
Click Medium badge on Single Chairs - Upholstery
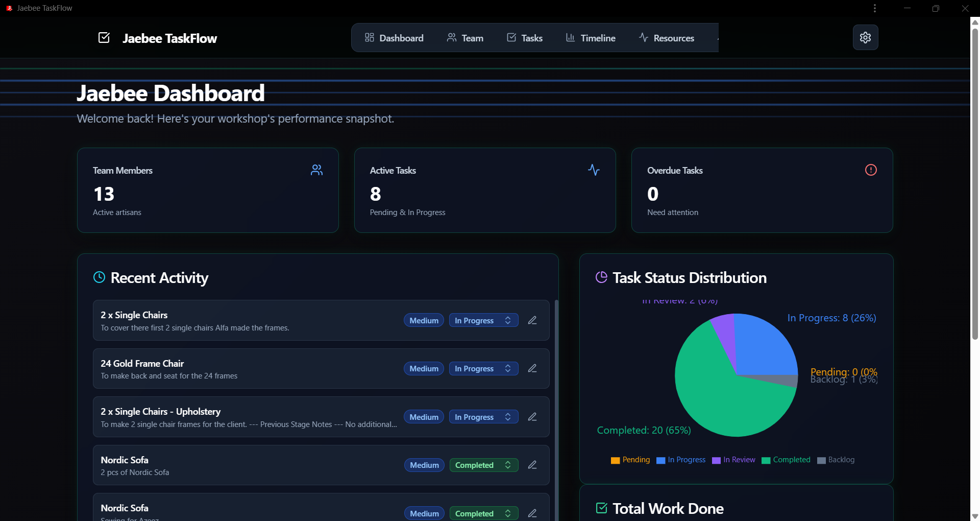click(424, 417)
